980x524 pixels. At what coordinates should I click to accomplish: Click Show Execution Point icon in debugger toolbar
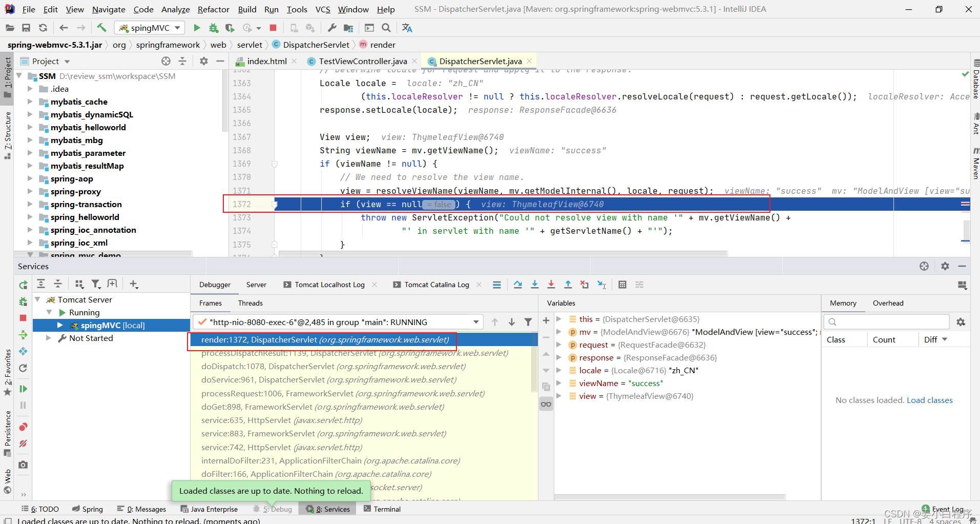497,285
